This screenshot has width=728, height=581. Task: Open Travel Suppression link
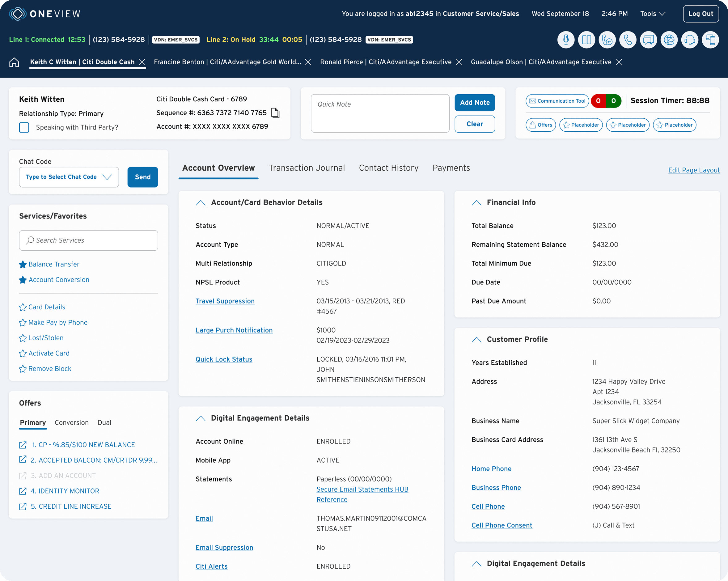point(225,301)
